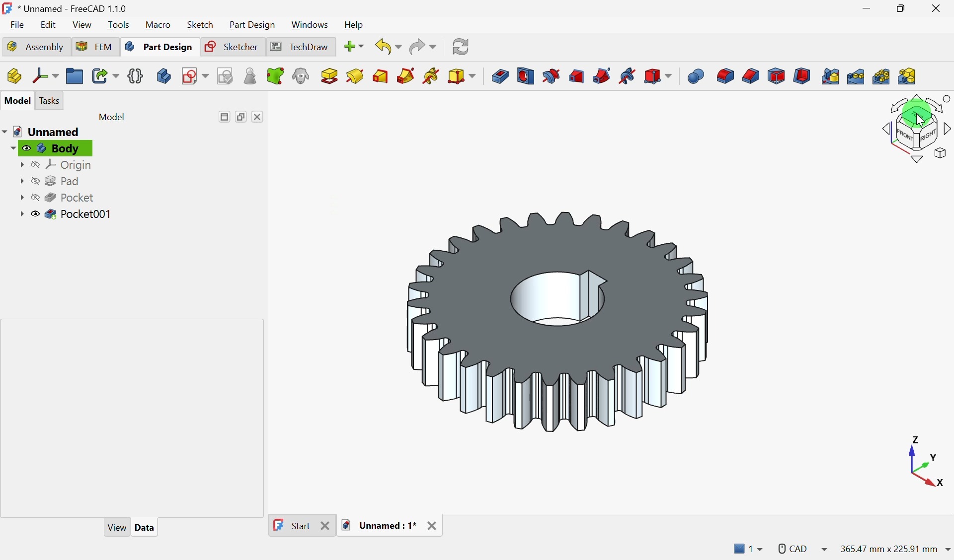
Task: Collapse the Unnamed document tree
Action: [x=4, y=132]
